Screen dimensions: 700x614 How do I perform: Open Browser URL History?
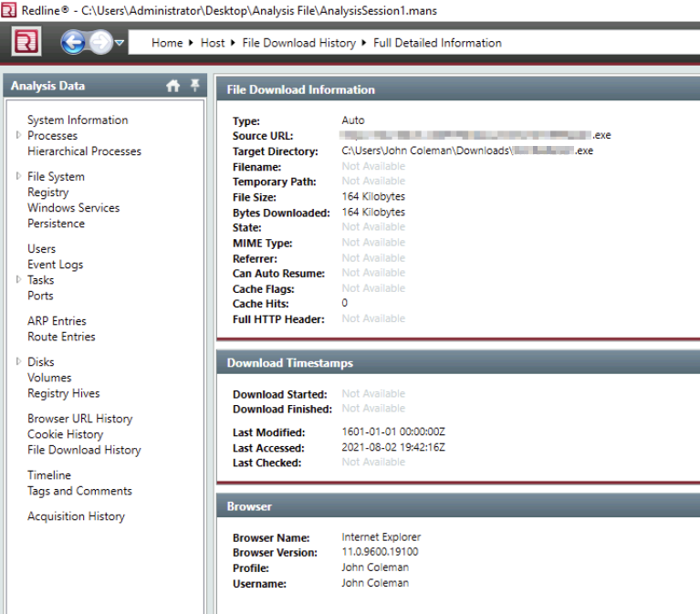(x=80, y=419)
